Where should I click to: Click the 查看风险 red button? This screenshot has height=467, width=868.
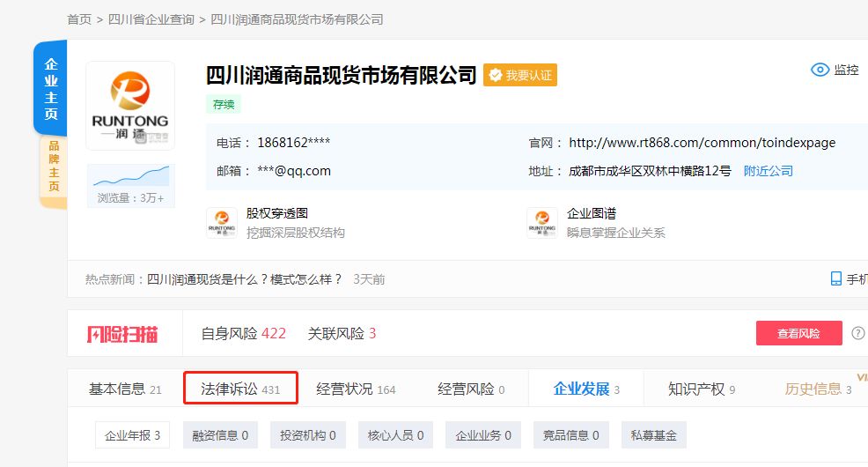798,333
